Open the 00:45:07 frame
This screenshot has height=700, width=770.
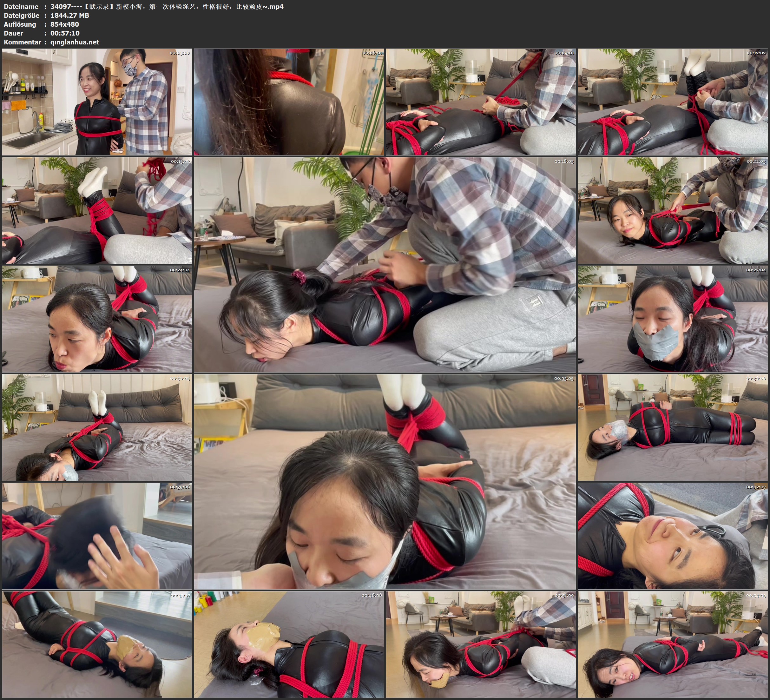point(97,644)
